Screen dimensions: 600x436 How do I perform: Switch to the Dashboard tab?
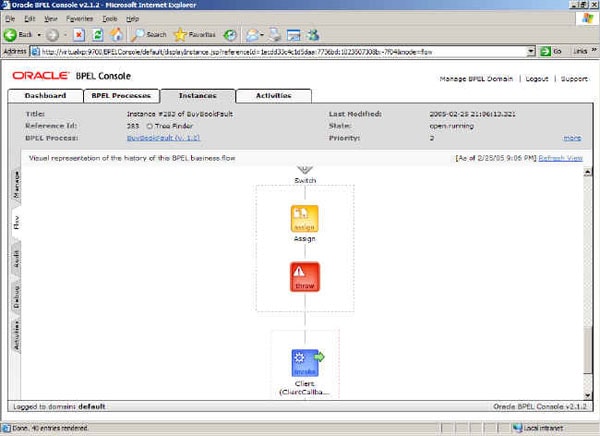coord(45,96)
